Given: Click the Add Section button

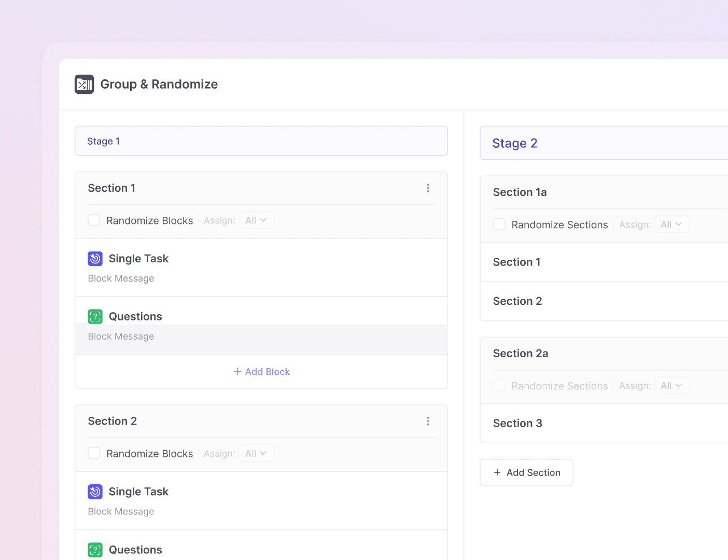Looking at the screenshot, I should [x=526, y=472].
